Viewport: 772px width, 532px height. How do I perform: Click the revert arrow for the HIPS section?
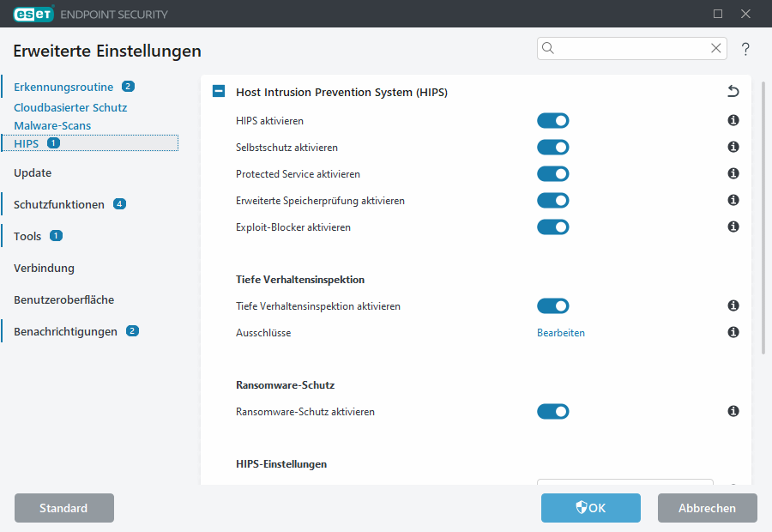pos(733,90)
